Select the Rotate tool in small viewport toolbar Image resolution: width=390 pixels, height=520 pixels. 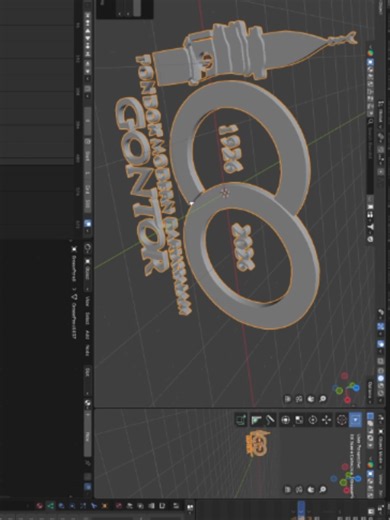[313, 420]
